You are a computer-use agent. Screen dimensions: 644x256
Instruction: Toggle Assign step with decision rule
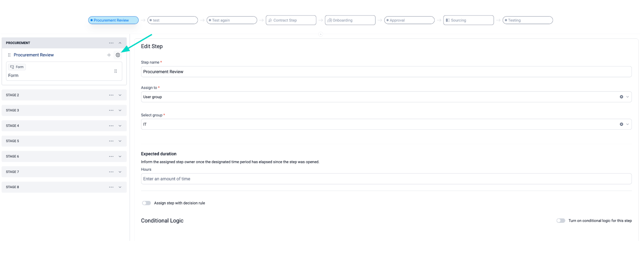click(x=146, y=203)
